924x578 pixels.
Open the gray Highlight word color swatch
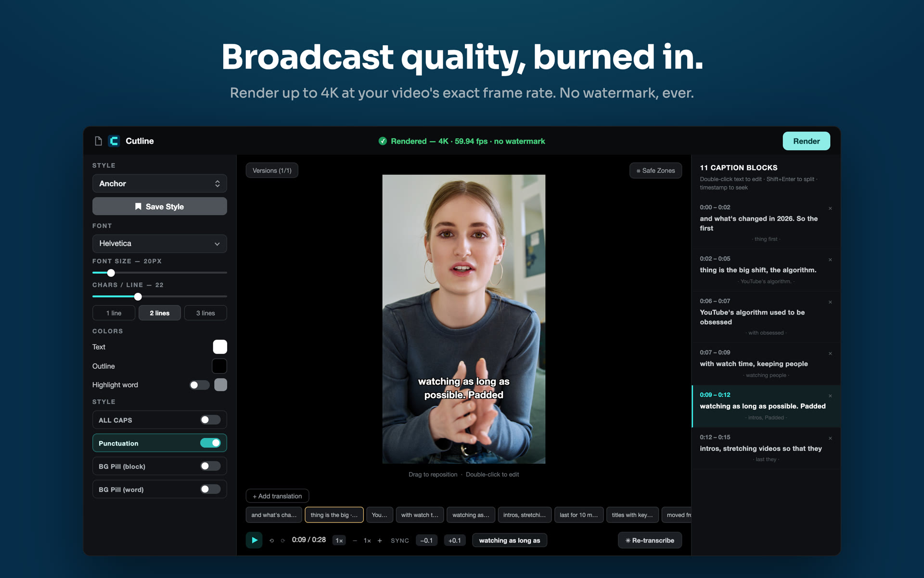[220, 384]
